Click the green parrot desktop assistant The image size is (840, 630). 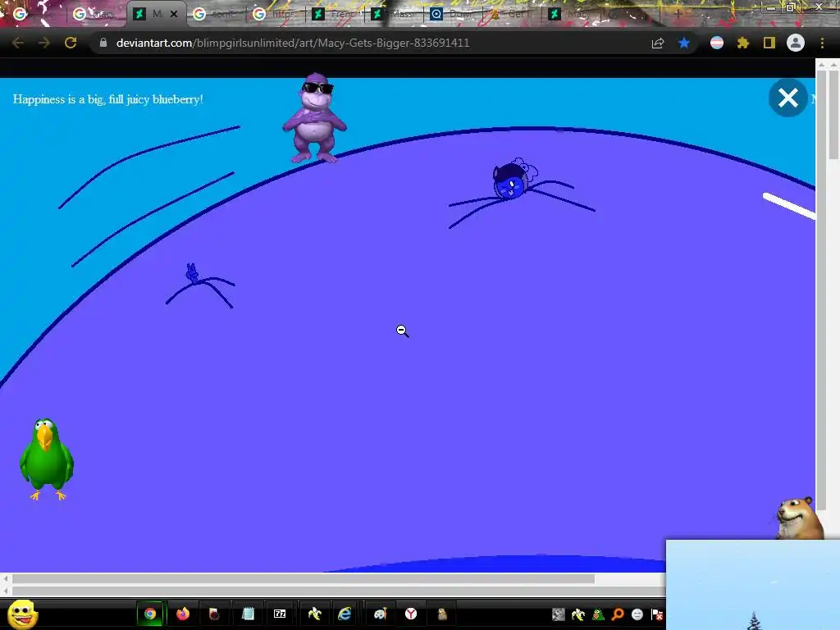[x=47, y=459]
